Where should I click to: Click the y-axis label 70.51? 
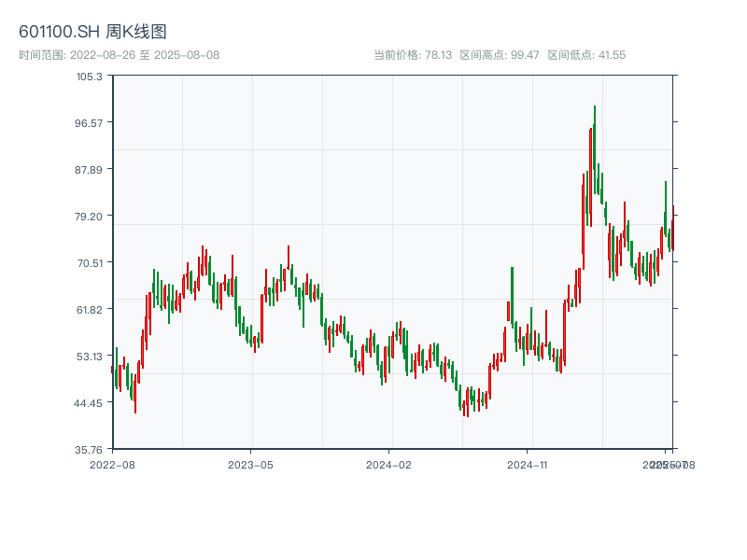pos(90,263)
